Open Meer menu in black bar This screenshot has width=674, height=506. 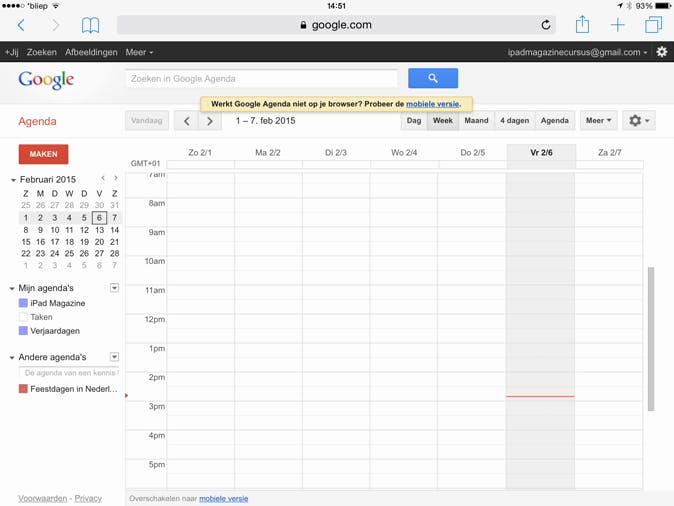point(139,52)
